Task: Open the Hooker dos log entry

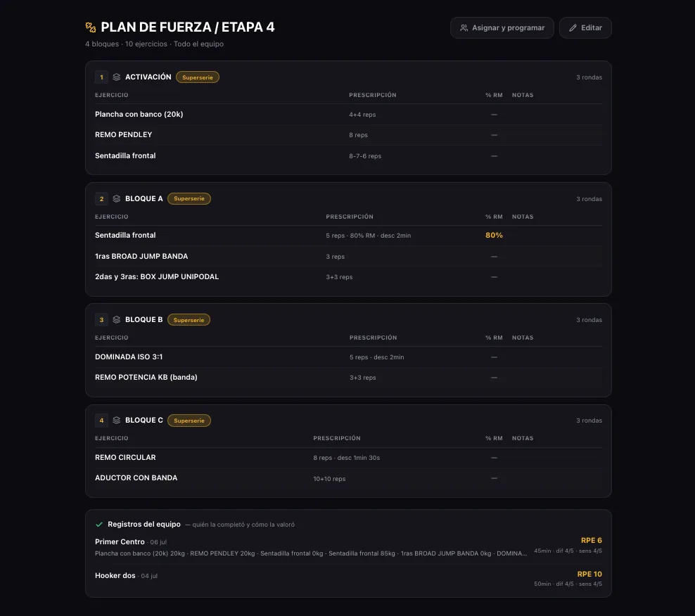Action: 348,578
